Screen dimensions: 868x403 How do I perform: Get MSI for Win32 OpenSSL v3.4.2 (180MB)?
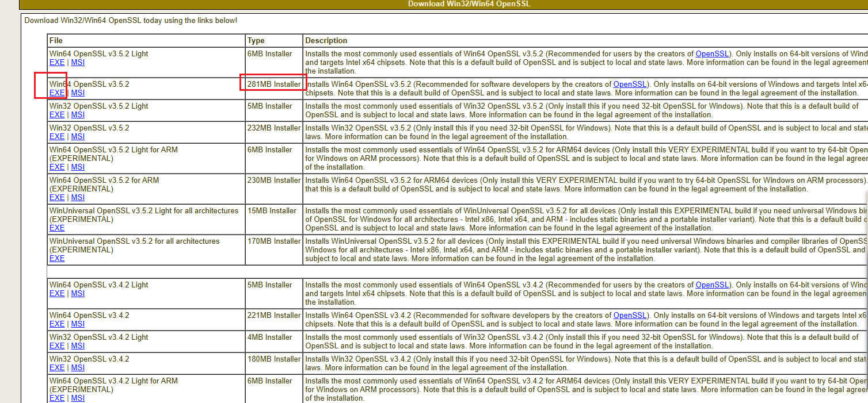point(78,367)
